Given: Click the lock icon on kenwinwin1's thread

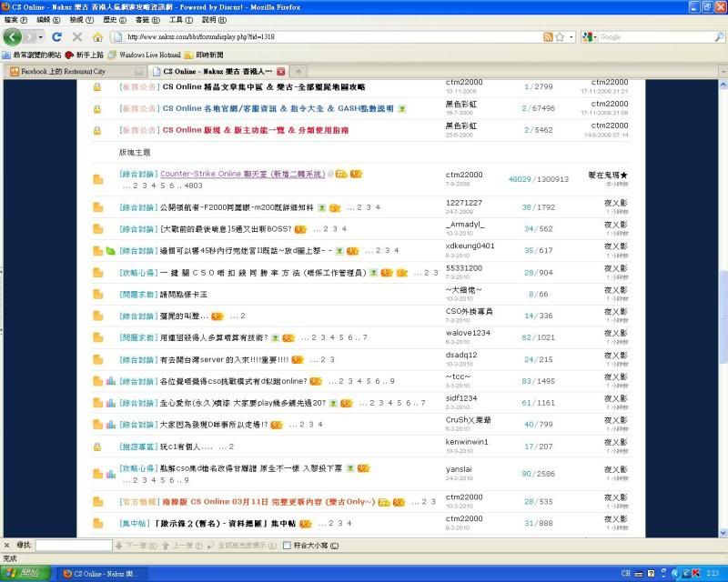Looking at the screenshot, I should pos(97,447).
